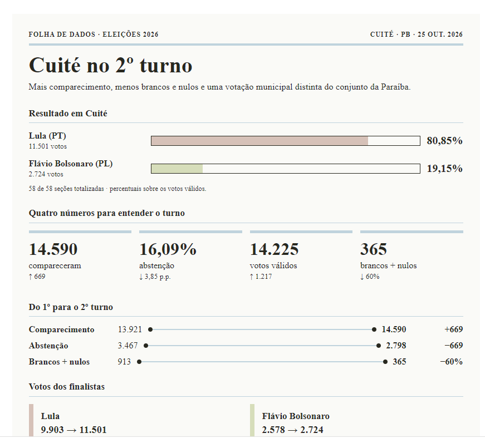Click the "Resultado em Cuité" section heading
Screen dimensions: 485x448
[68, 114]
